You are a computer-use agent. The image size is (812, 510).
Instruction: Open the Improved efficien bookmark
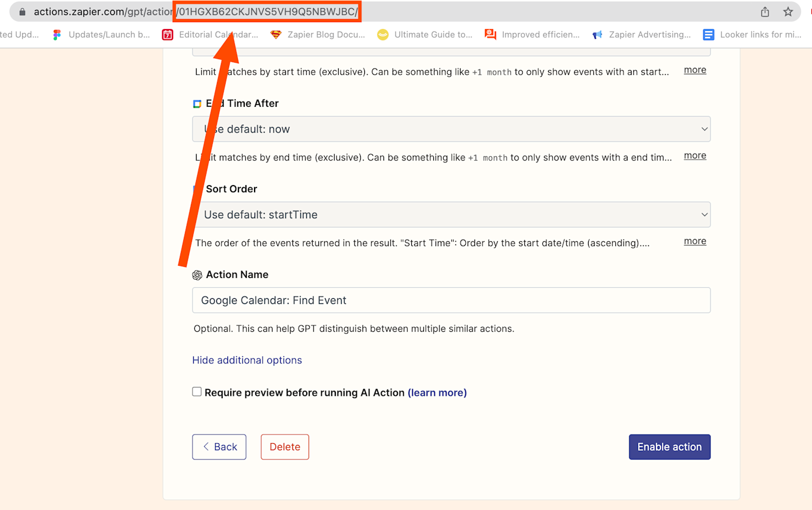coord(532,35)
